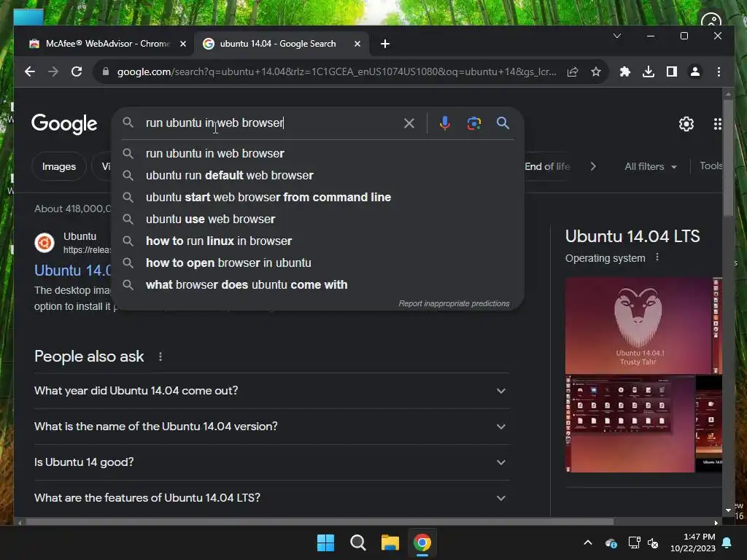Open the Tools search option
Screen dimensions: 747x560
[711, 166]
